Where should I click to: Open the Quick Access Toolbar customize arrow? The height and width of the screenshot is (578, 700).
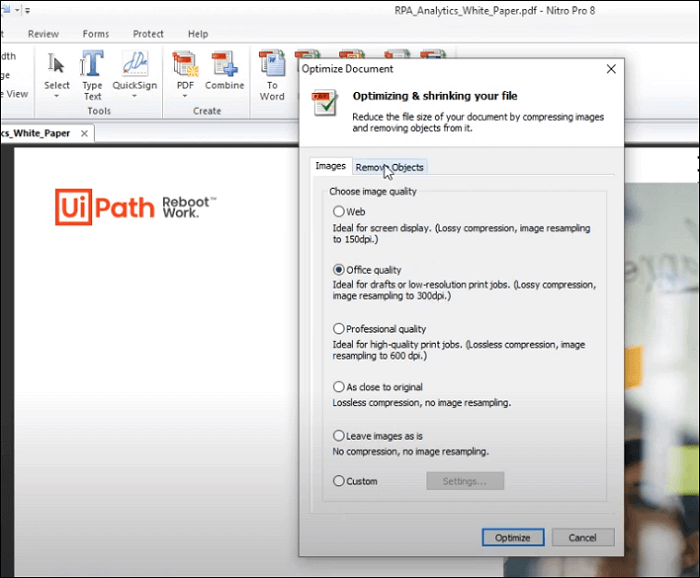pyautogui.click(x=27, y=10)
